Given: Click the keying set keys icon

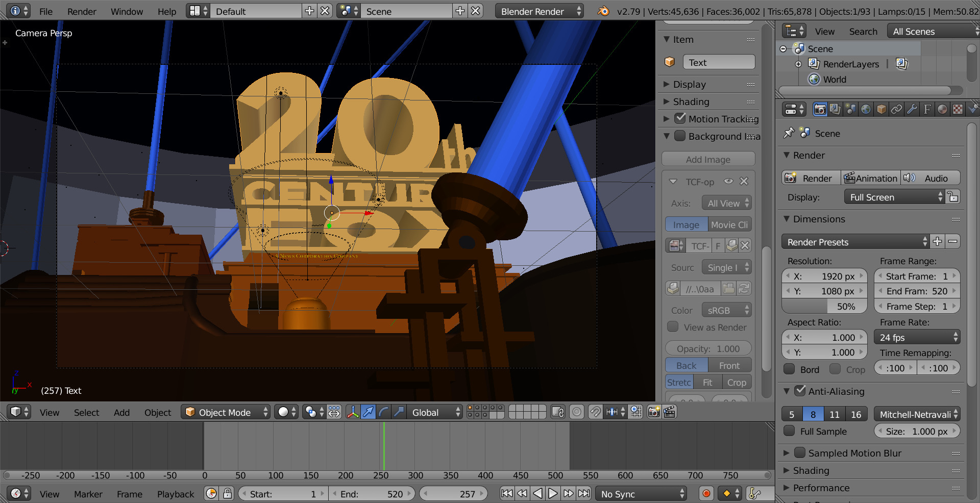Looking at the screenshot, I should [x=755, y=493].
